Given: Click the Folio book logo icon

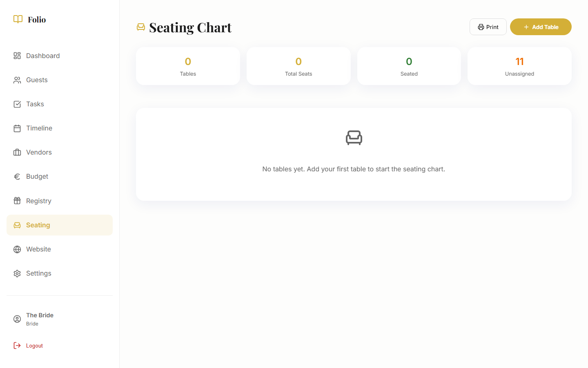Looking at the screenshot, I should point(18,19).
